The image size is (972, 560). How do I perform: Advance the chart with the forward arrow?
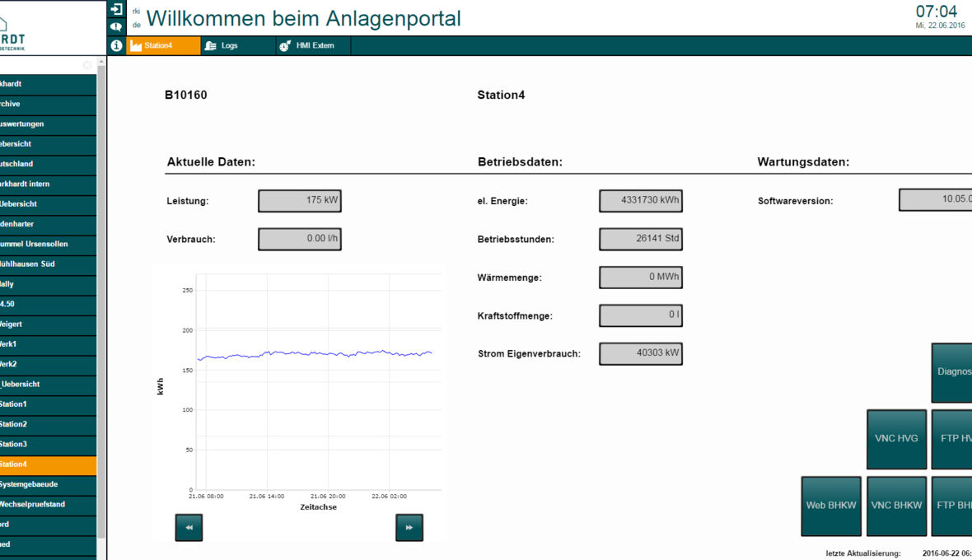[409, 528]
